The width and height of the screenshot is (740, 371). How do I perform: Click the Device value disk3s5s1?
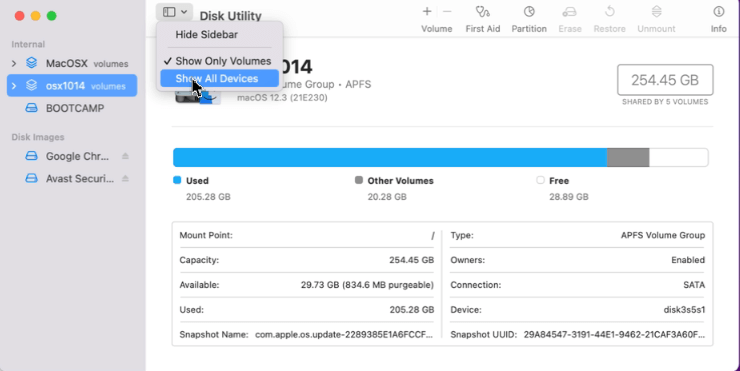coord(684,310)
